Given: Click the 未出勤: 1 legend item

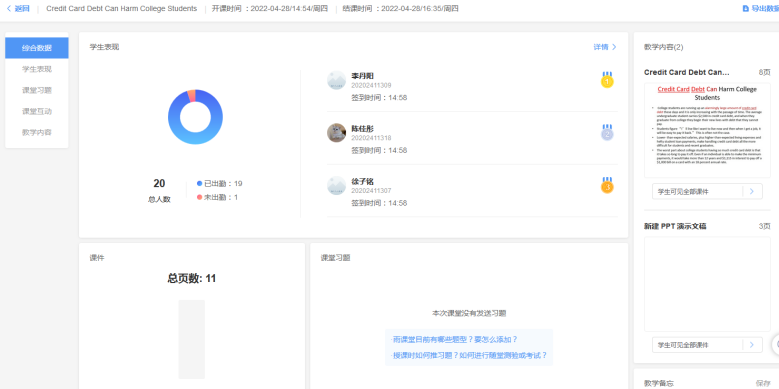Looking at the screenshot, I should [218, 197].
